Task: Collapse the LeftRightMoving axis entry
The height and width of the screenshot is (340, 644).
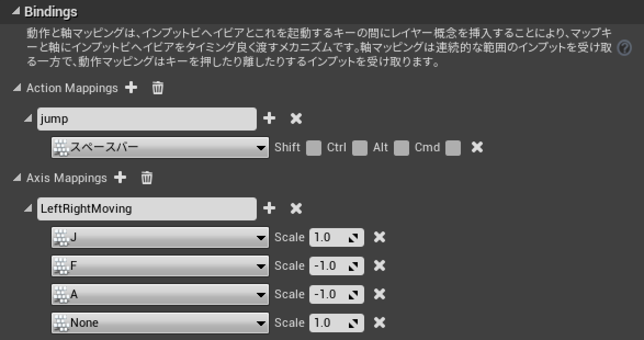Action: point(28,208)
